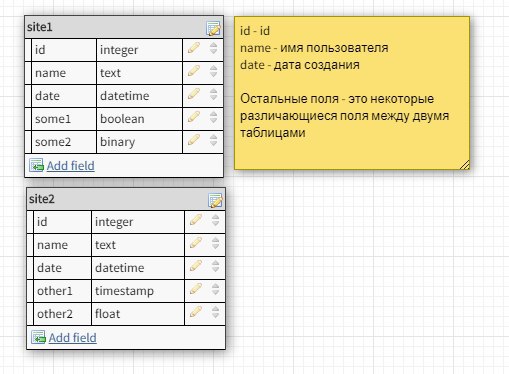Click the float type cell
509x374 pixels.
pos(138,314)
